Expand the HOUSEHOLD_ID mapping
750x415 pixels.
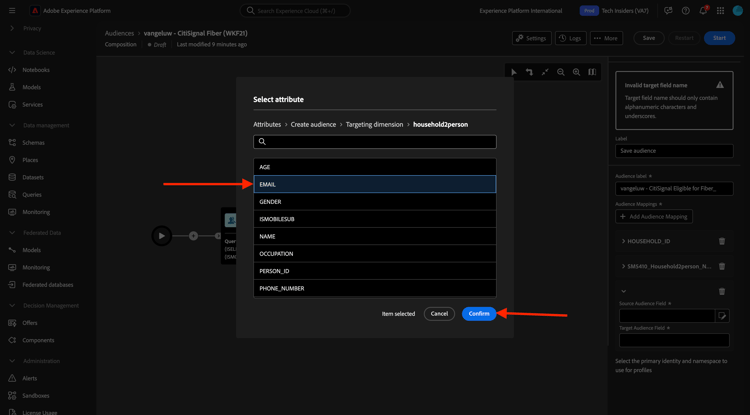pos(623,241)
